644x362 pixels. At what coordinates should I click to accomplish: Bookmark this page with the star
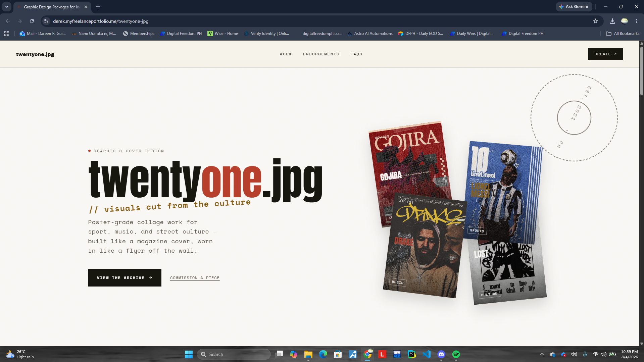tap(596, 21)
